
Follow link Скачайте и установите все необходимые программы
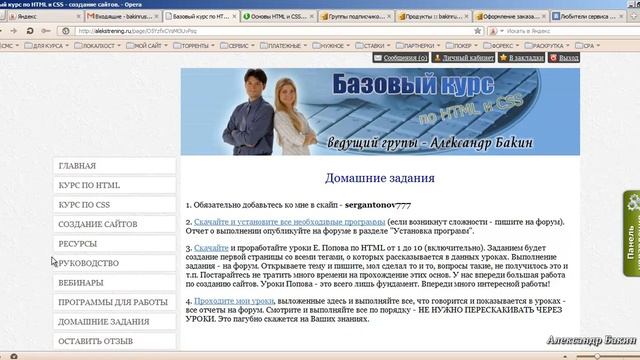(289, 222)
